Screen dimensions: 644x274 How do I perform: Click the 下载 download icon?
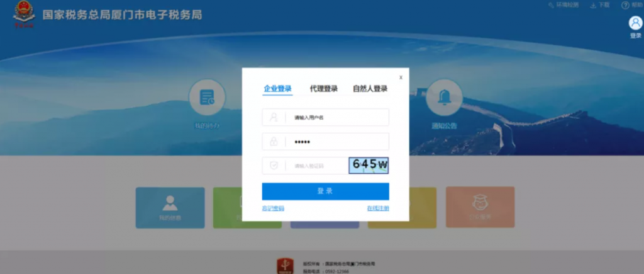coord(593,5)
